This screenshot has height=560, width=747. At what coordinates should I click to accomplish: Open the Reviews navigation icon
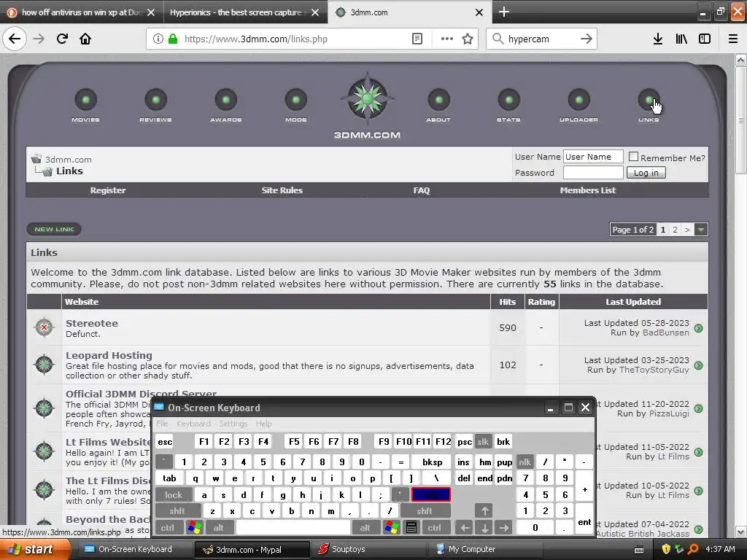point(156,100)
